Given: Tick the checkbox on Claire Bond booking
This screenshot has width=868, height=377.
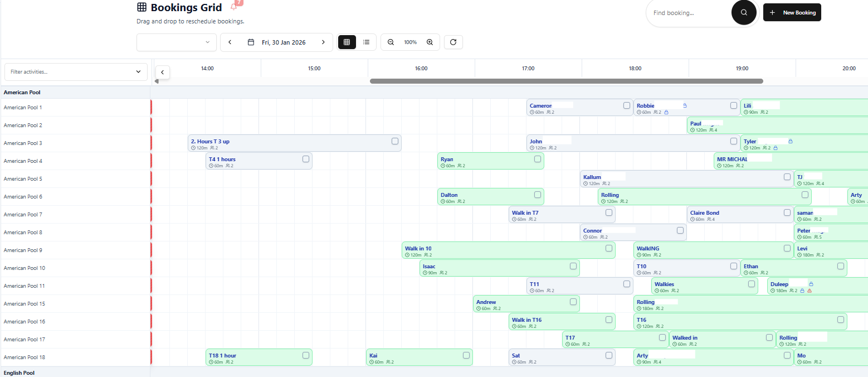Looking at the screenshot, I should (x=787, y=212).
